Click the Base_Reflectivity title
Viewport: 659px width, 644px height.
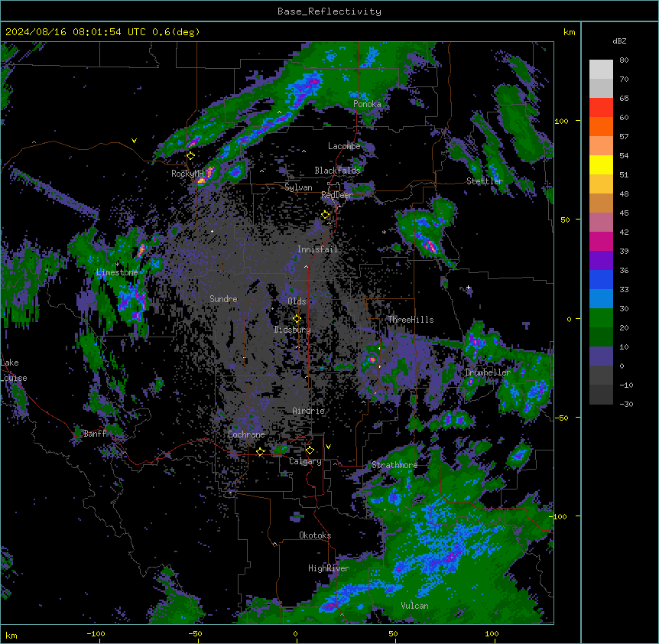point(329,11)
